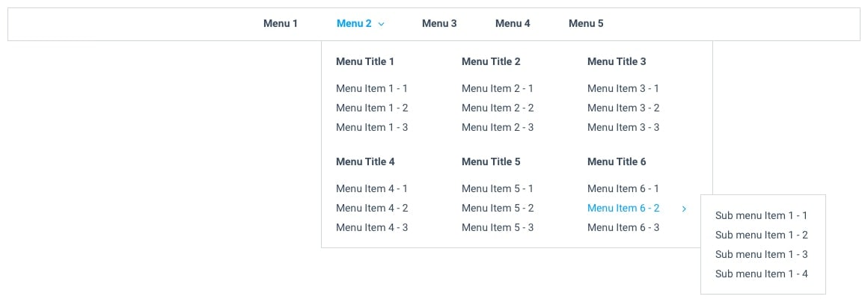This screenshot has width=868, height=302.
Task: Open Menu 1 in the navigation bar
Action: tap(281, 24)
